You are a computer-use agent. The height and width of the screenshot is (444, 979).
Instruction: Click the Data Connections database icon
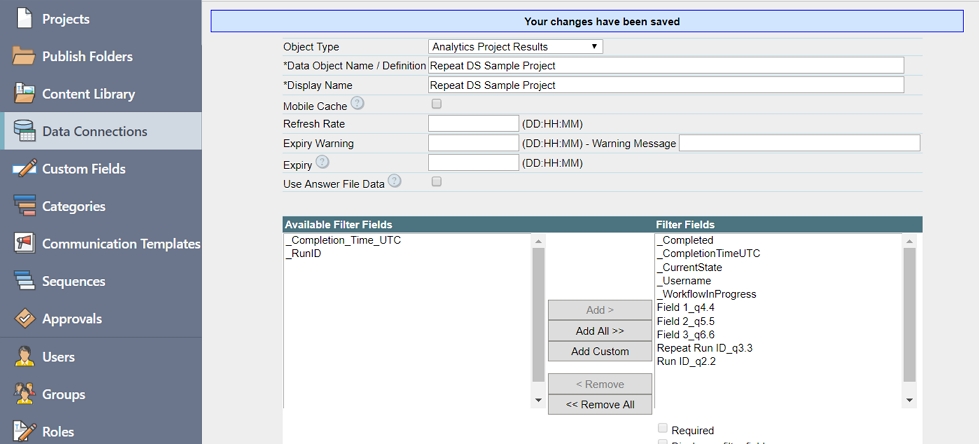[x=24, y=131]
